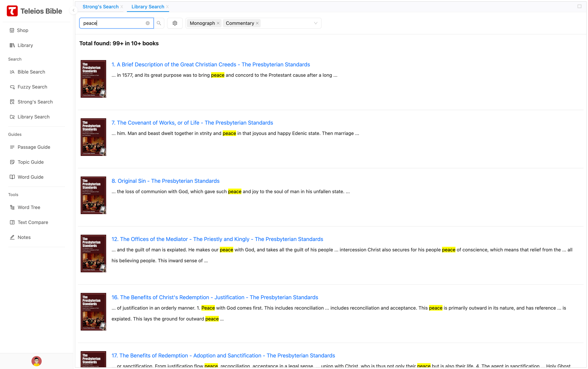Collapse the sidebar with chevron
Screen dimensions: 588x369
pyautogui.click(x=73, y=10)
